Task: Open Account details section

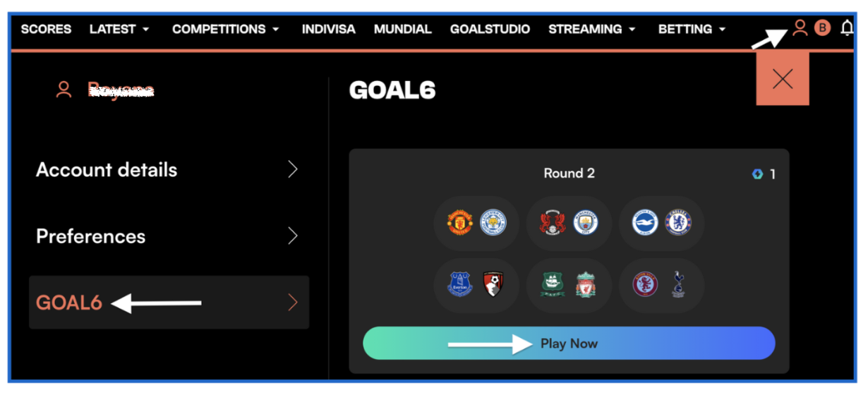Action: pos(169,170)
